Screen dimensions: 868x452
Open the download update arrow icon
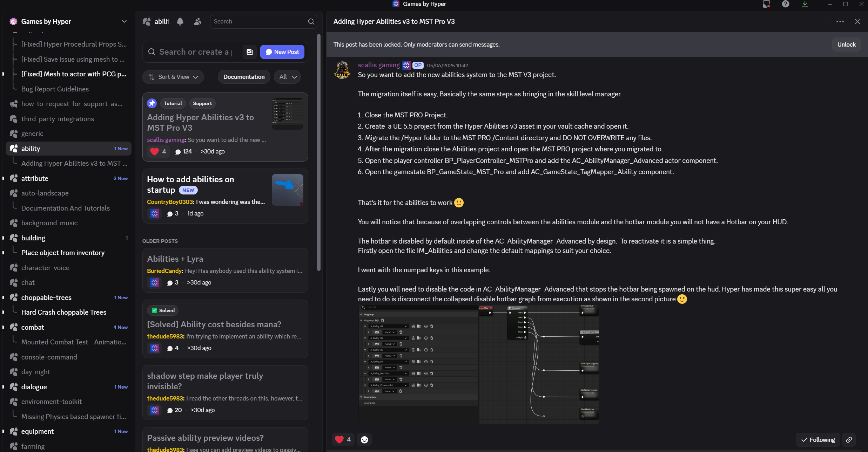(x=805, y=4)
